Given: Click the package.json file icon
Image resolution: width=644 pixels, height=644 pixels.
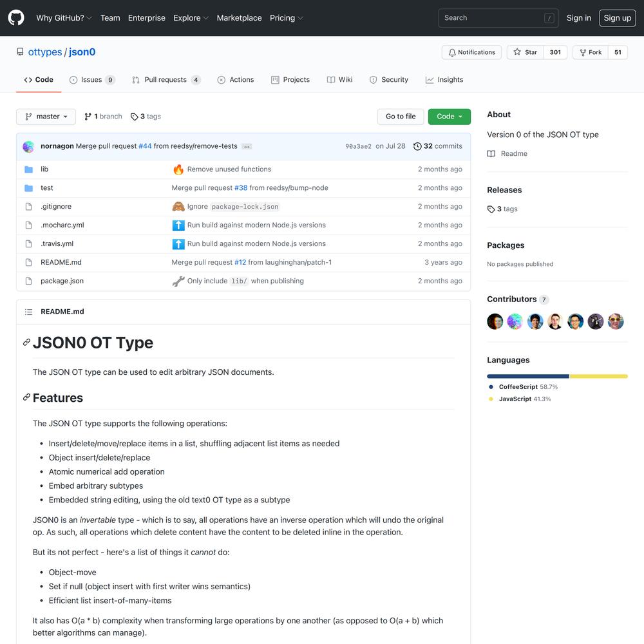Looking at the screenshot, I should (28, 281).
